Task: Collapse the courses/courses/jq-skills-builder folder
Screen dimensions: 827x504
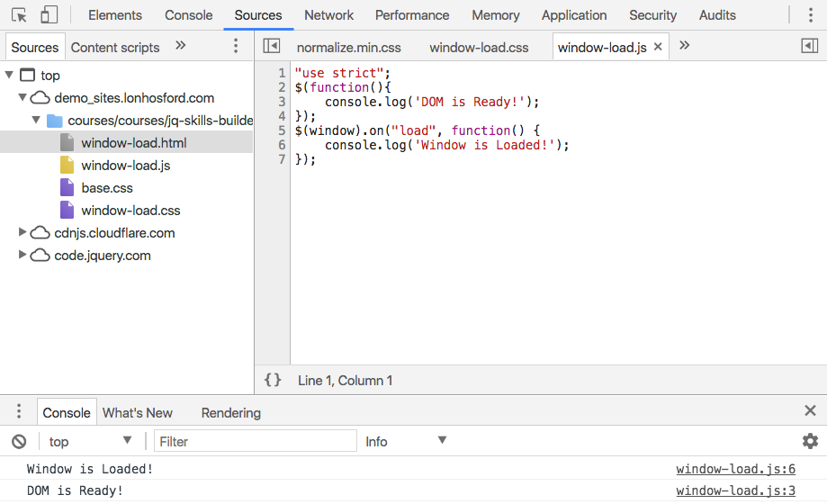Action: tap(36, 120)
